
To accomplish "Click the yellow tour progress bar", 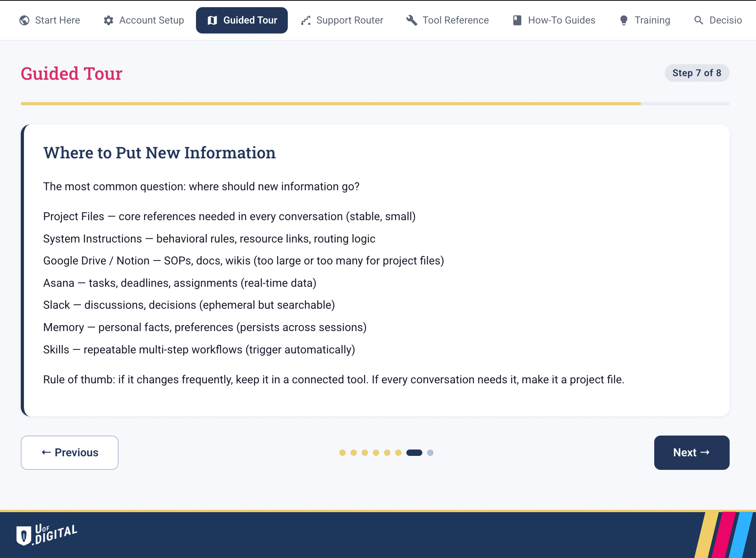I will point(331,104).
